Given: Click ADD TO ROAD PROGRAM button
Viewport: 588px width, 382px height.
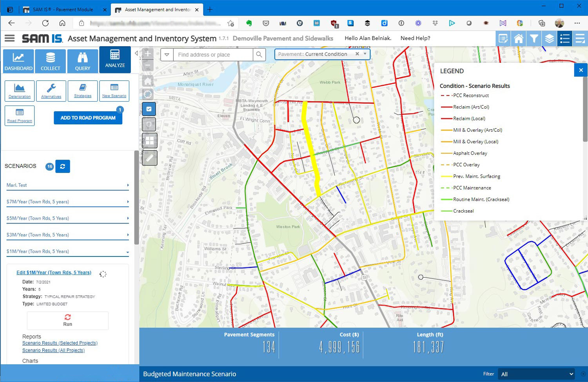Looking at the screenshot, I should click(x=88, y=118).
